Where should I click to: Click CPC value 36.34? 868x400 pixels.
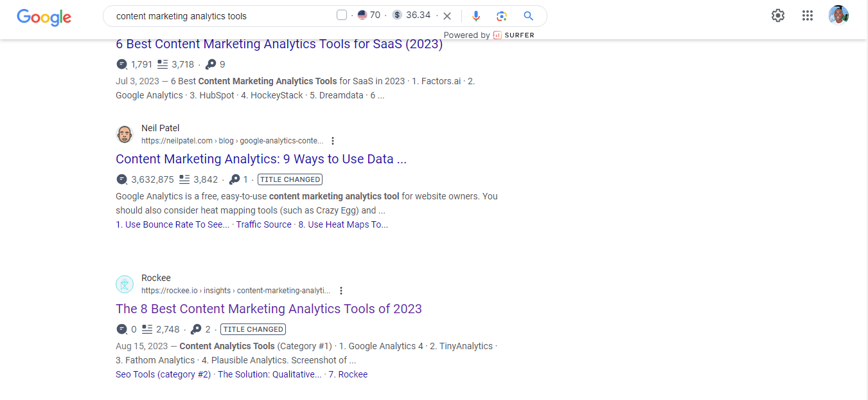click(x=418, y=15)
